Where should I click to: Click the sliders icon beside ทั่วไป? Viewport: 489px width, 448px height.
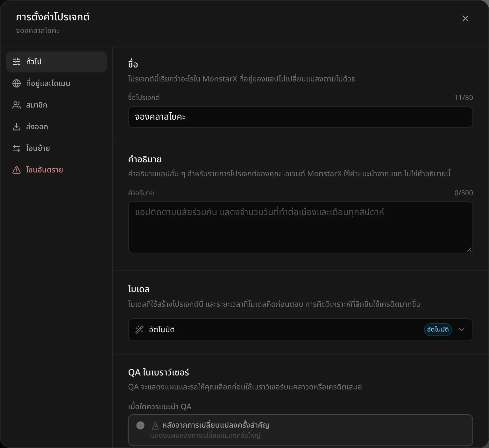17,61
